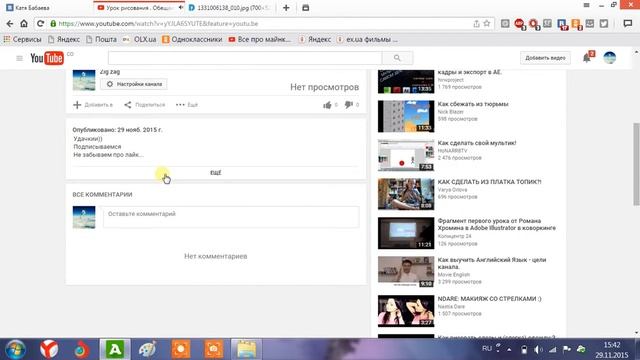
Task: Open the browser home page icon
Action: [24, 24]
